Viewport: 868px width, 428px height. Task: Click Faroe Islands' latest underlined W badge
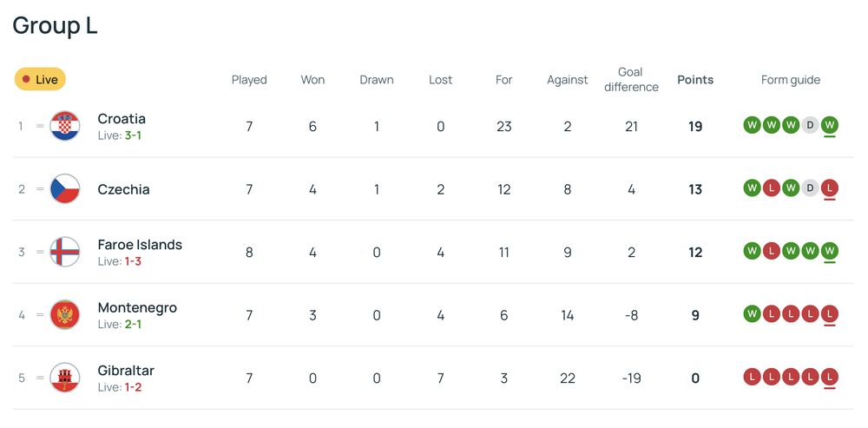pyautogui.click(x=830, y=251)
